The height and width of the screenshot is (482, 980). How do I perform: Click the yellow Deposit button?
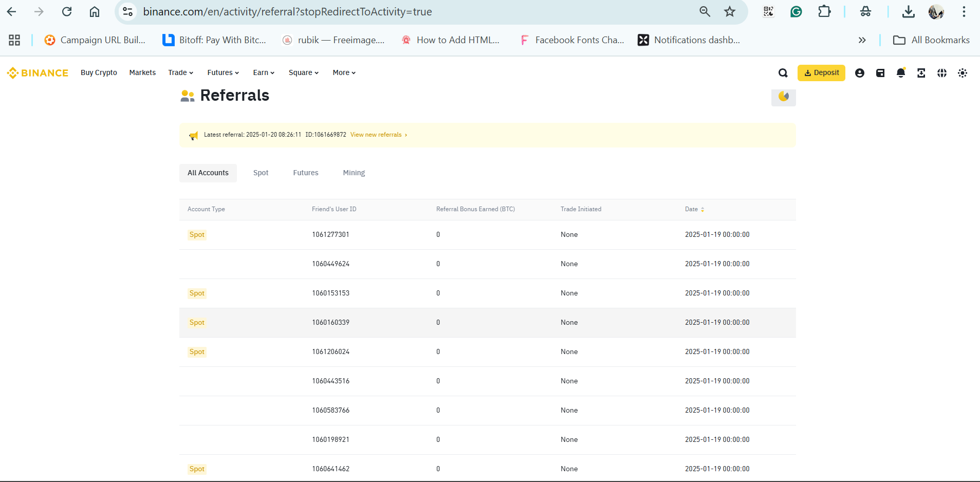pos(821,73)
